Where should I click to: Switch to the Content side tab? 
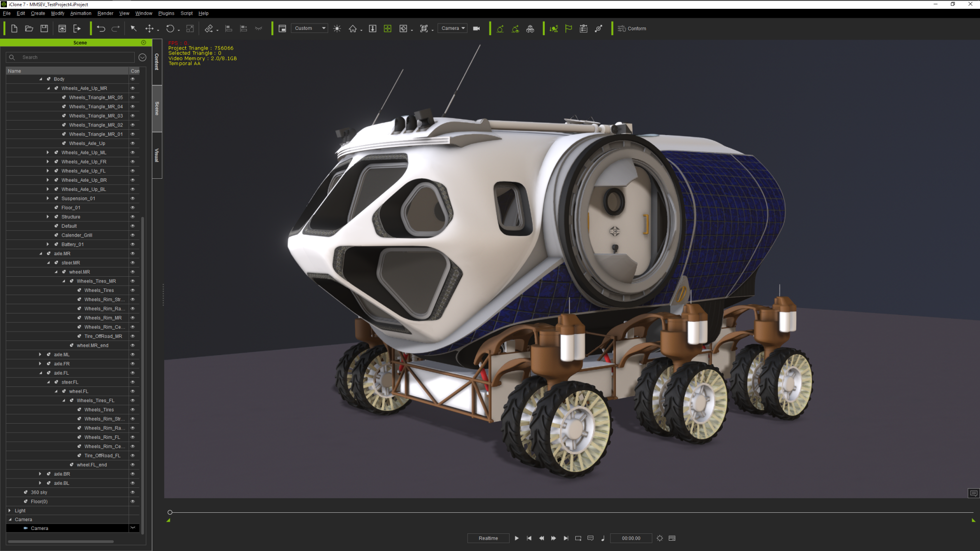point(157,62)
